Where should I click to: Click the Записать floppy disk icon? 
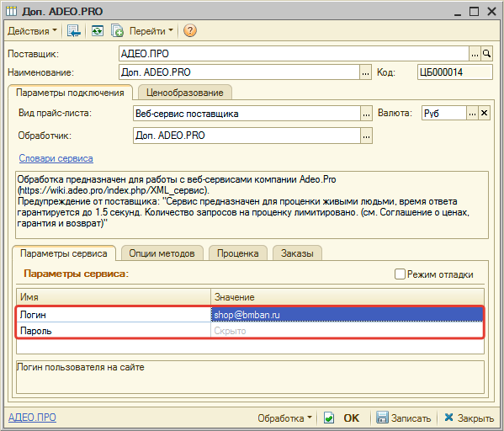(x=382, y=418)
